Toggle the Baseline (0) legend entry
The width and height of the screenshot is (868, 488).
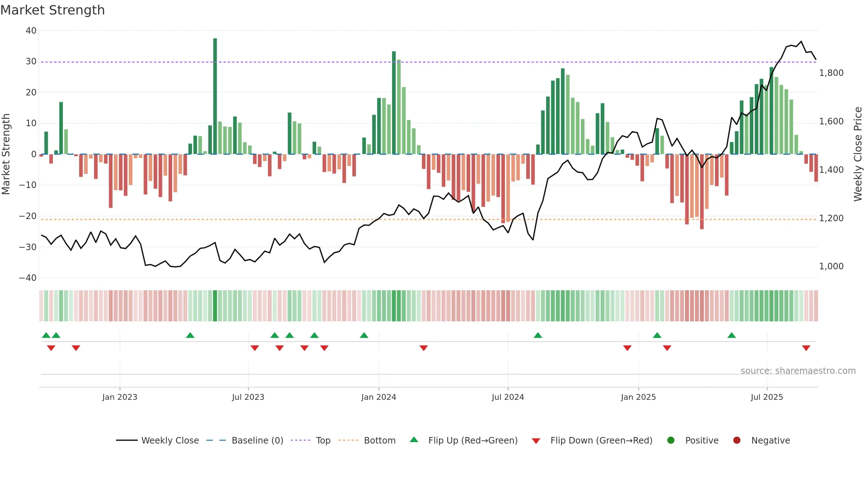tap(245, 440)
